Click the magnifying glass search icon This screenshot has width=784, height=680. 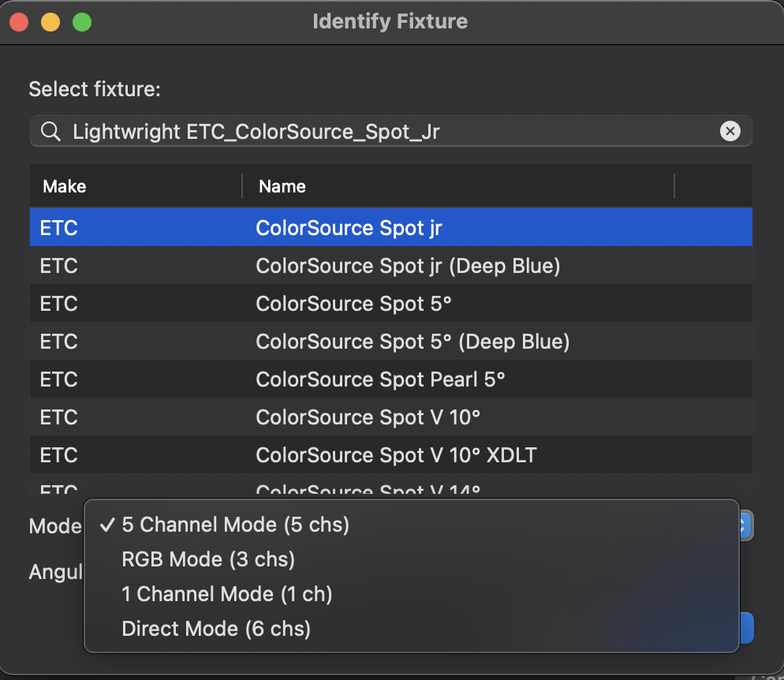pyautogui.click(x=50, y=132)
